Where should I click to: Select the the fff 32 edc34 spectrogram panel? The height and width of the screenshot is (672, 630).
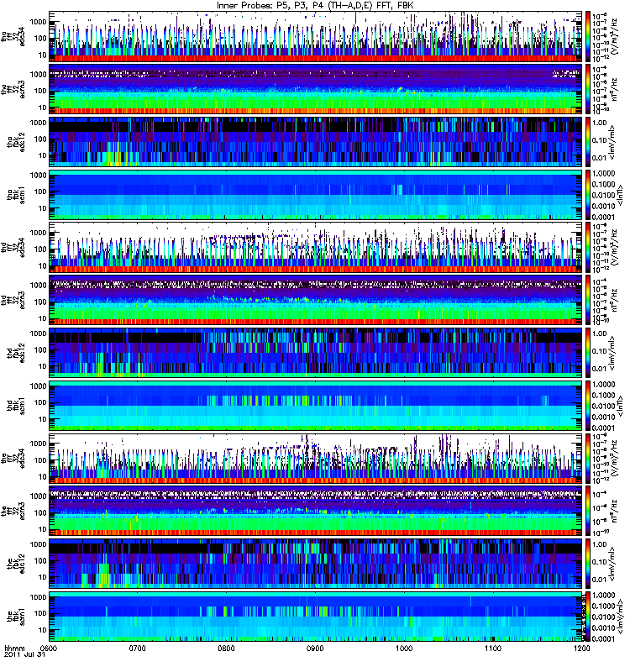pos(316,458)
